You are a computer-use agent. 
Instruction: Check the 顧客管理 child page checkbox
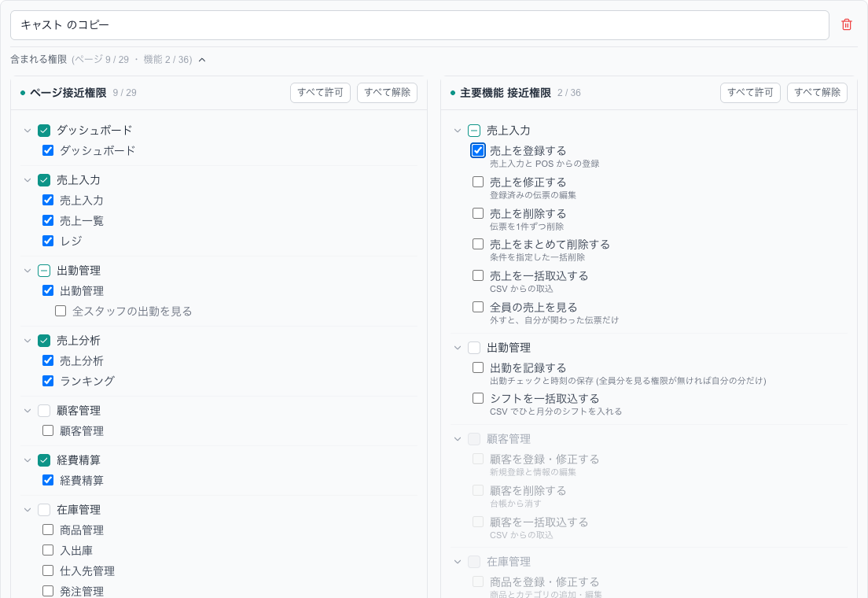pyautogui.click(x=48, y=430)
